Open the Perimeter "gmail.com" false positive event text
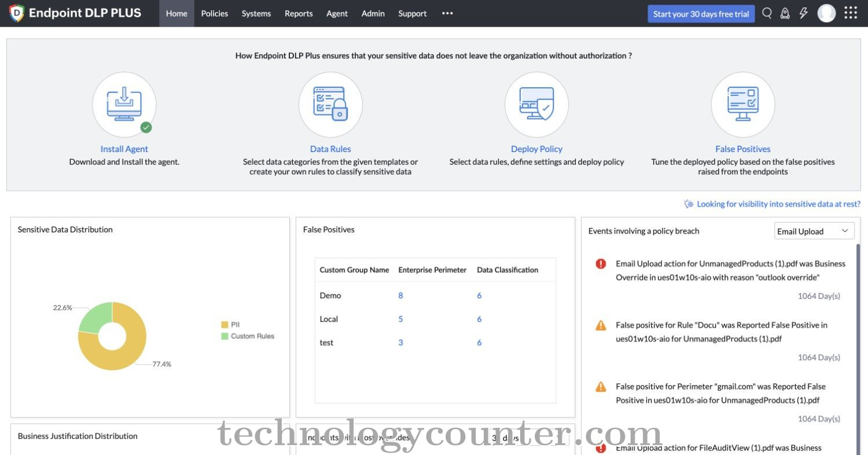 (x=720, y=393)
